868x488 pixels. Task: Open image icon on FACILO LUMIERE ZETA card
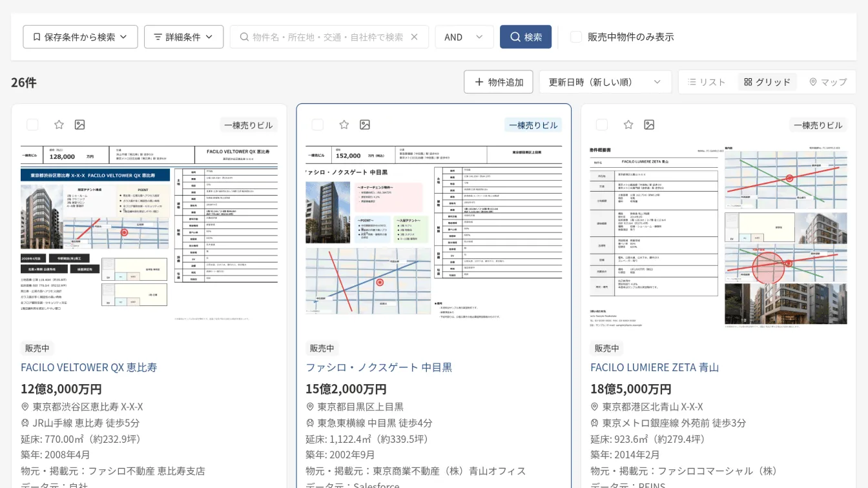[649, 125]
